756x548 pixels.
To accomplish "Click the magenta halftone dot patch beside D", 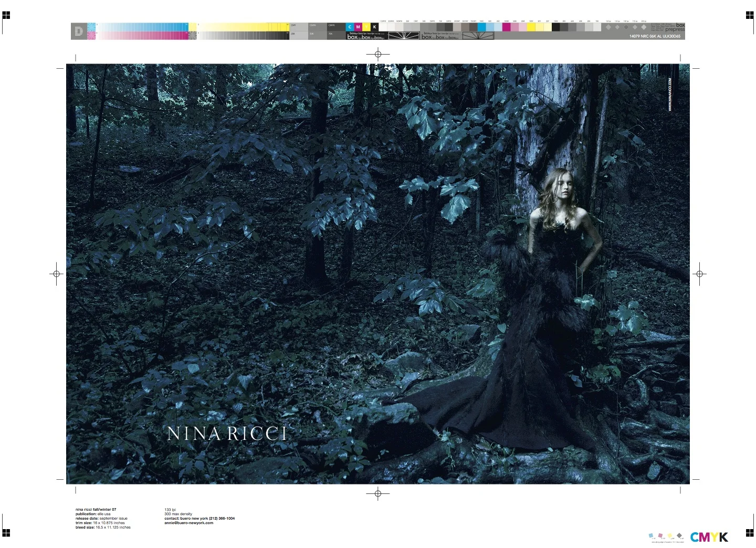I will pyautogui.click(x=91, y=35).
